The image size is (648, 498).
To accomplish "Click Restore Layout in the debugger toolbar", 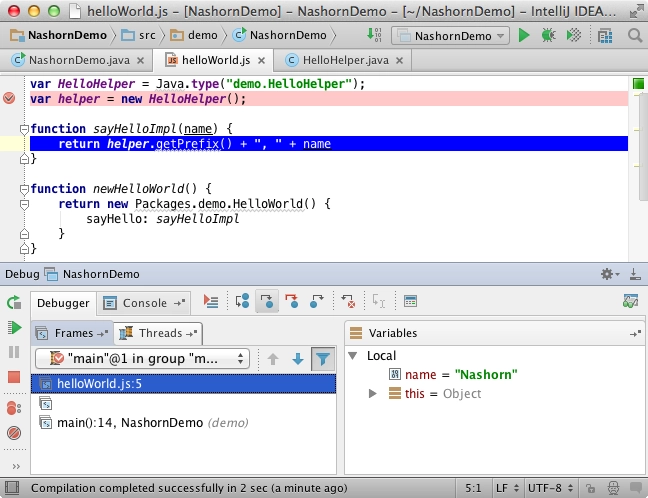I will tap(631, 301).
